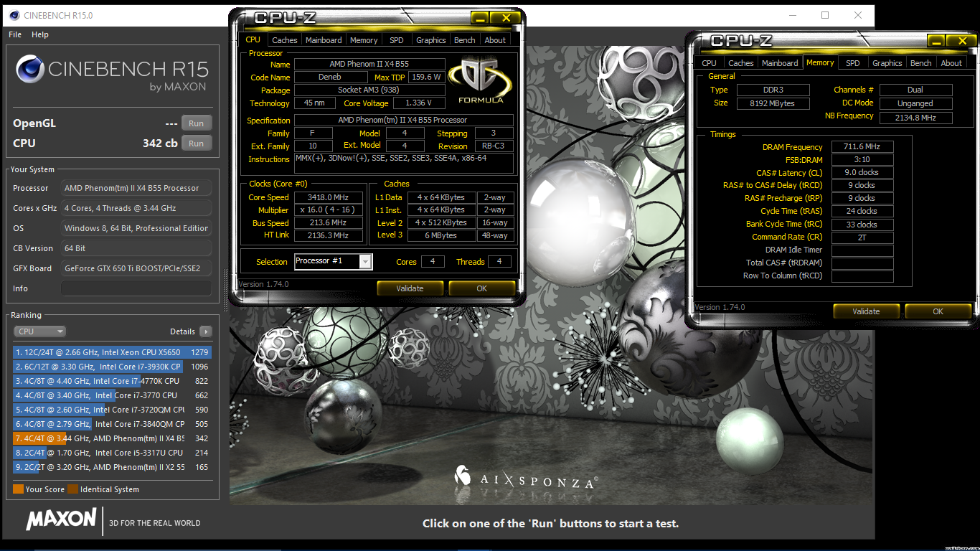The height and width of the screenshot is (551, 980).
Task: Open the File menu in Cinebench
Action: pos(15,34)
